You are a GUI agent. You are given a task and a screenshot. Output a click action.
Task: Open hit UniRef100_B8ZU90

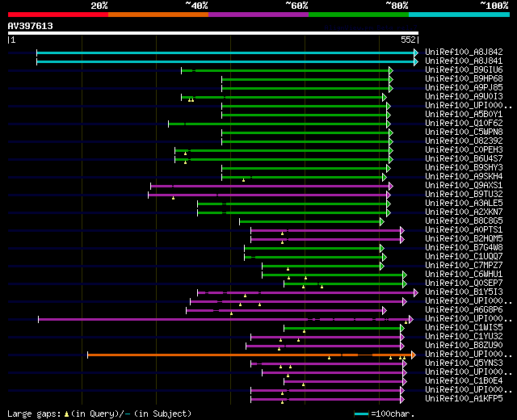(464, 346)
